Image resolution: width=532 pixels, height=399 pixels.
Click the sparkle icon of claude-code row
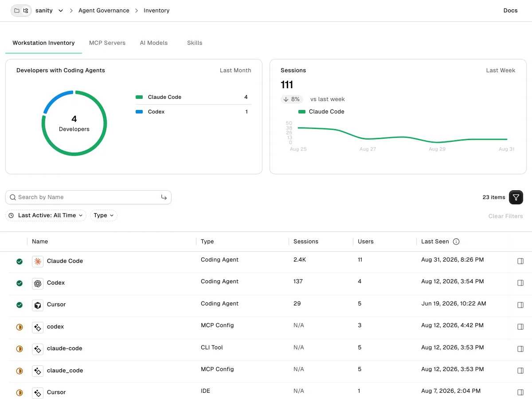[x=38, y=349]
